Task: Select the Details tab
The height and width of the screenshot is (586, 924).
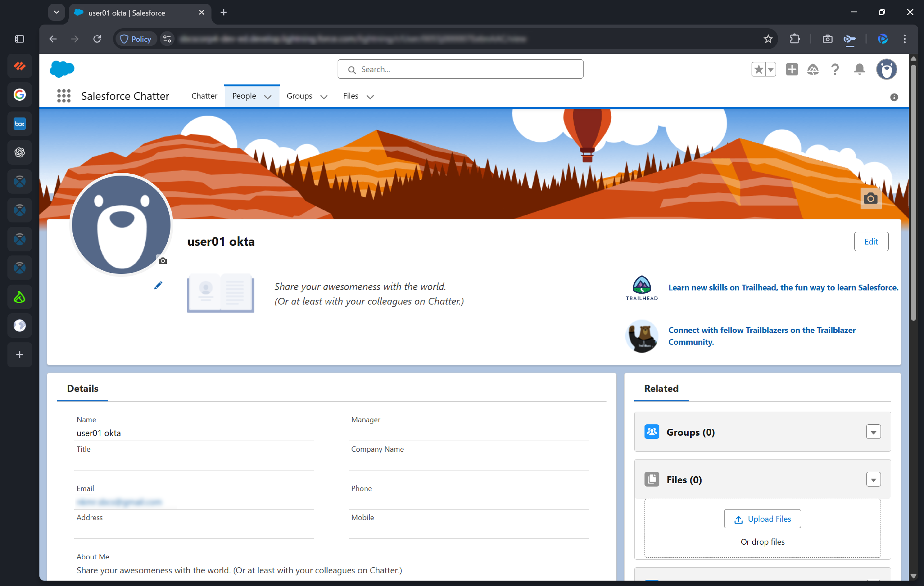Action: click(x=82, y=389)
